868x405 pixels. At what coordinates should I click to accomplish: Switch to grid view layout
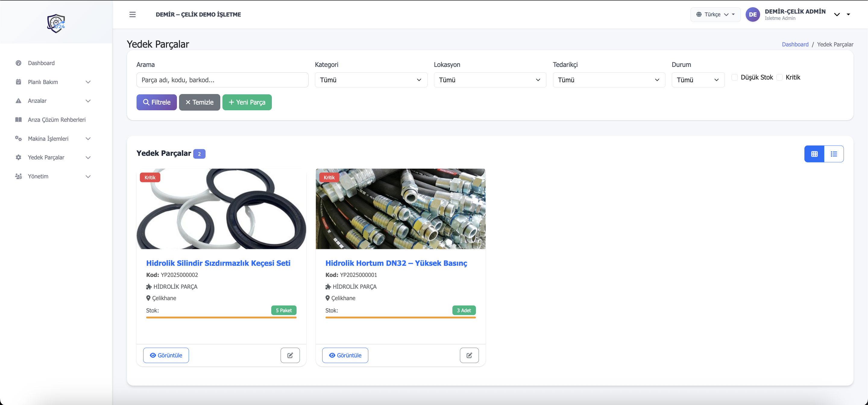pos(814,154)
